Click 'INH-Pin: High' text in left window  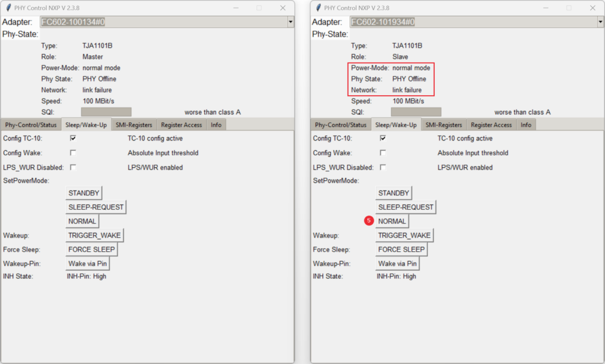point(86,277)
